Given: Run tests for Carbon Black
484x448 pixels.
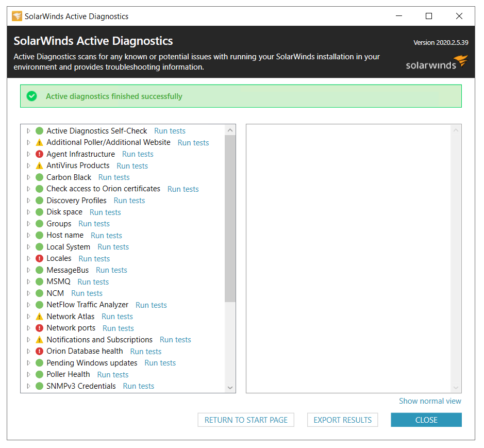Looking at the screenshot, I should click(x=114, y=177).
